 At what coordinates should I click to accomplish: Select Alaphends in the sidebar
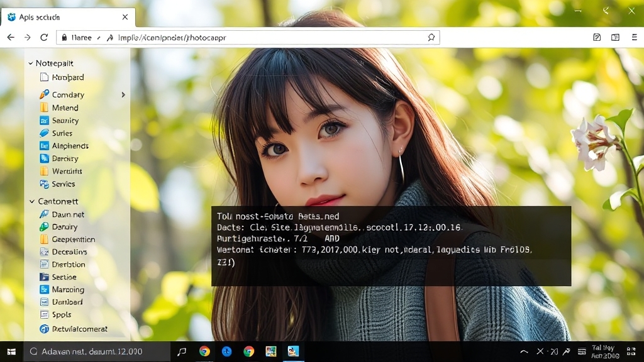(70, 146)
